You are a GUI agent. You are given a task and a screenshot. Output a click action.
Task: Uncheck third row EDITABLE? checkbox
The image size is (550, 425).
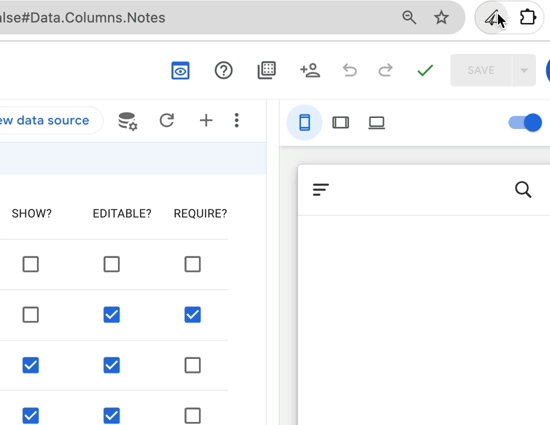[x=112, y=365]
